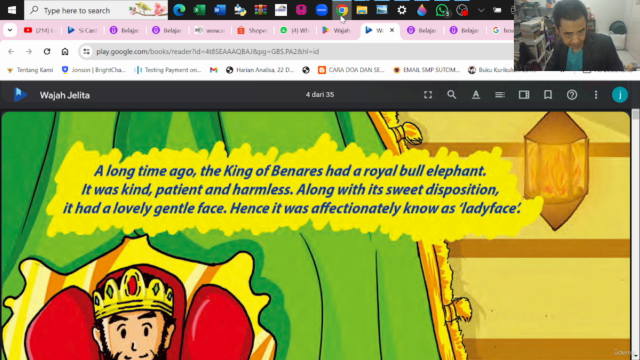Image resolution: width=640 pixels, height=360 pixels.
Task: Go back with the browser back arrow
Action: click(11, 51)
